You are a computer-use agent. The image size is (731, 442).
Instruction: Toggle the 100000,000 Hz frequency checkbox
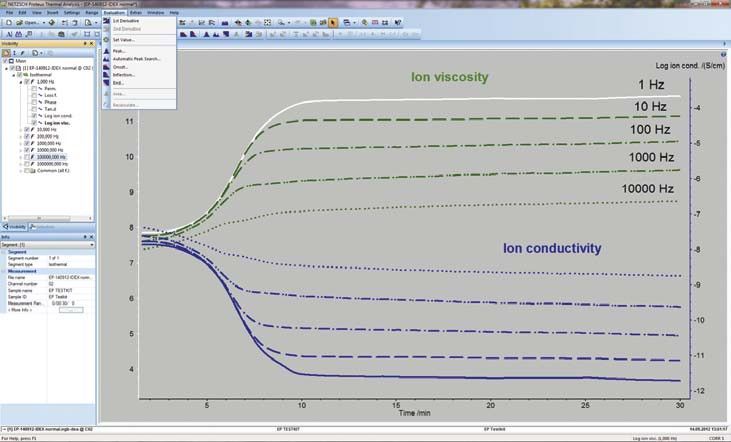[26, 157]
